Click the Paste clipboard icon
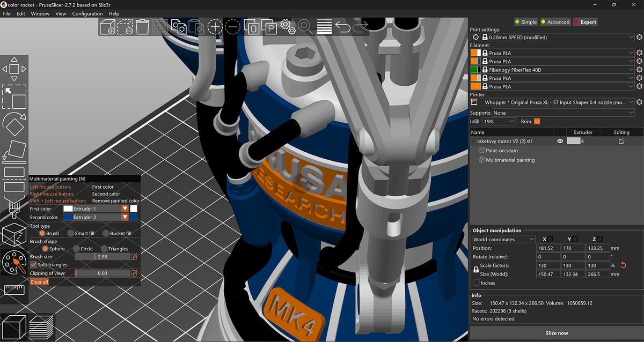 pyautogui.click(x=196, y=26)
